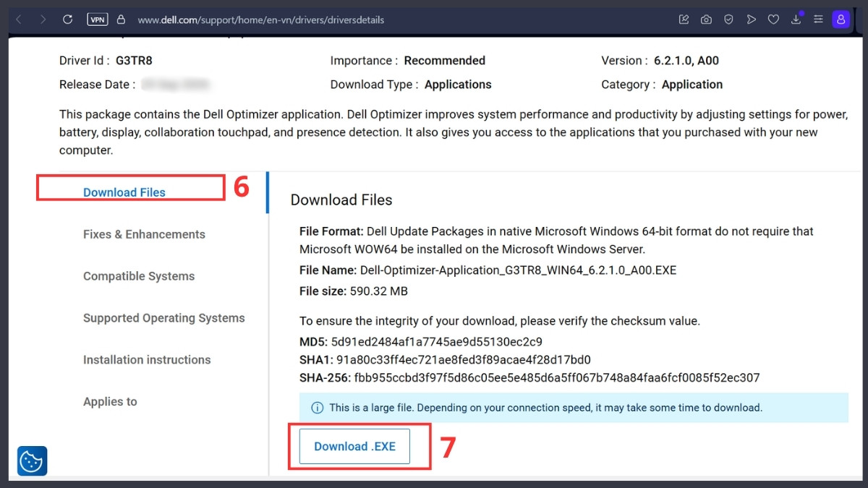The width and height of the screenshot is (868, 488).
Task: Open Supported Operating Systems section
Action: coord(164,318)
